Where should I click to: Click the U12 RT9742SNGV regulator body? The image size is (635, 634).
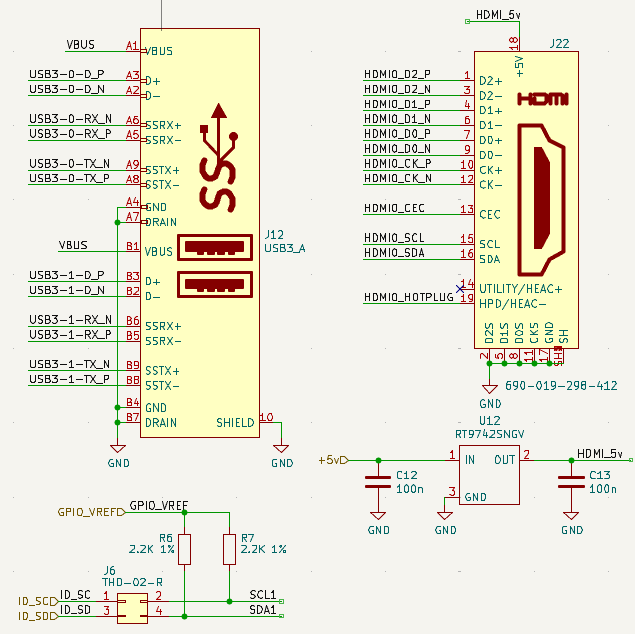(489, 476)
